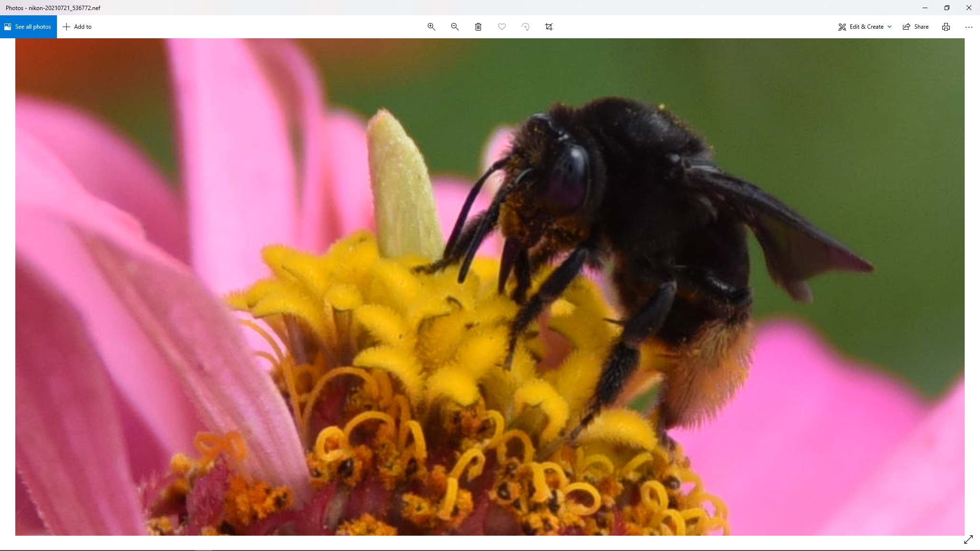The image size is (980, 551).
Task: Delete the photo with trash icon
Action: pyautogui.click(x=478, y=27)
